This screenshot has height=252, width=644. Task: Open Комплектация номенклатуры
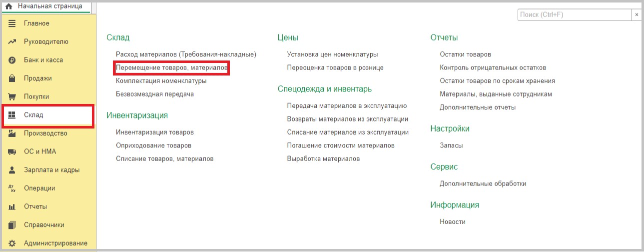[x=161, y=80]
